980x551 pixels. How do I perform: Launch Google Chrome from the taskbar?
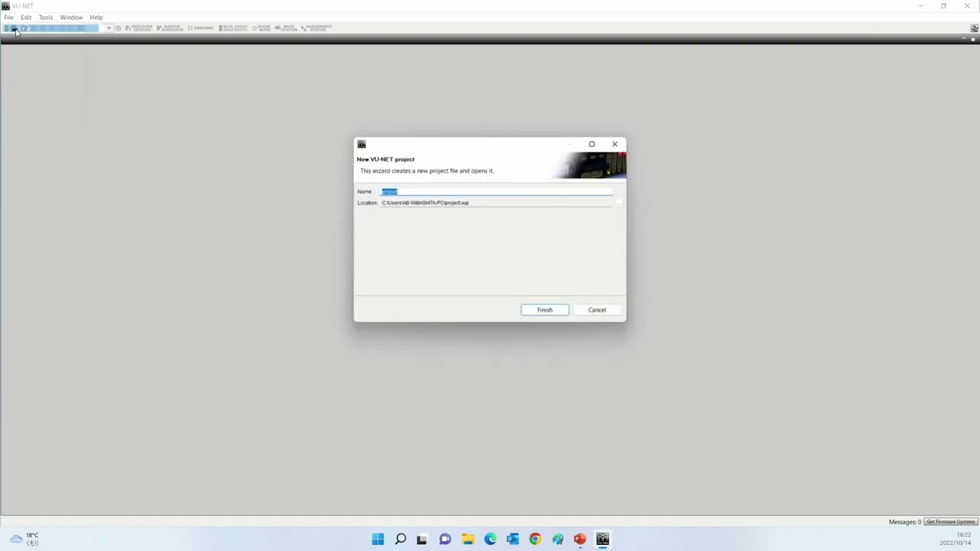click(535, 540)
